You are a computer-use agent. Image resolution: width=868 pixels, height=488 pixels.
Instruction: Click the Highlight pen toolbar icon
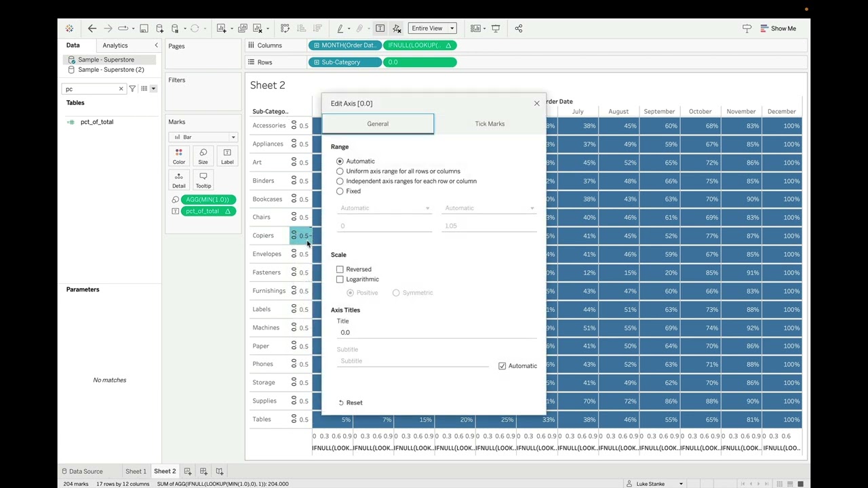(340, 28)
